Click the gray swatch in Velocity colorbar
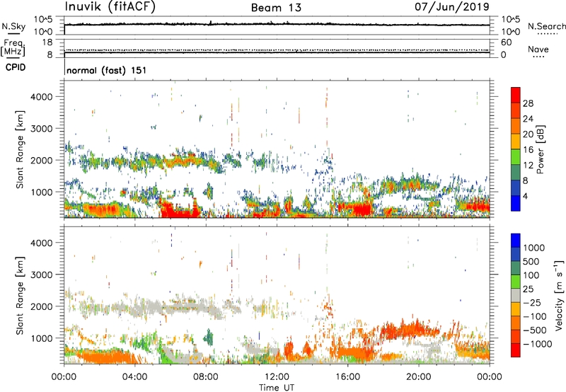The image size is (566, 392). [516, 295]
